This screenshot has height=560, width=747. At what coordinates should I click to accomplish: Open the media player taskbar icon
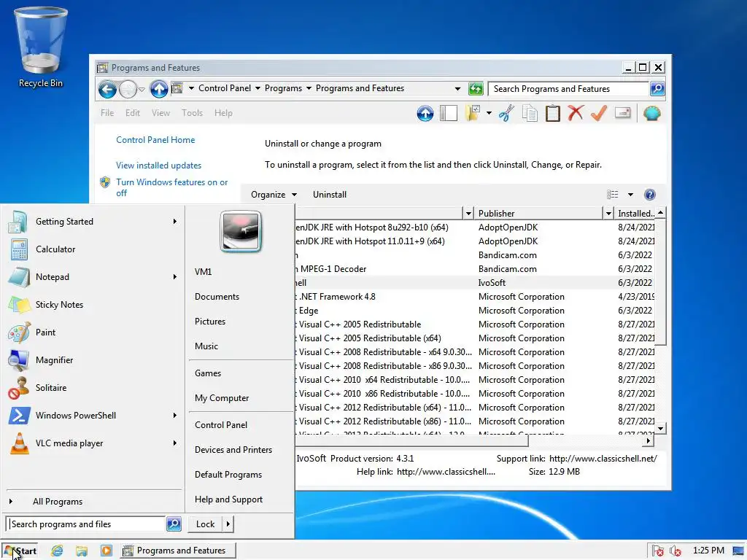107,551
